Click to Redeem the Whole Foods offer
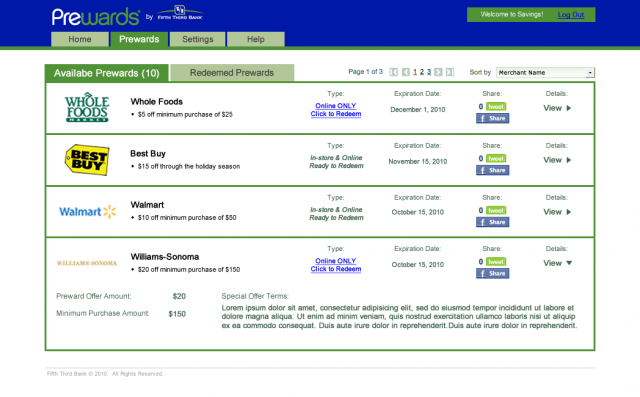 coord(336,114)
